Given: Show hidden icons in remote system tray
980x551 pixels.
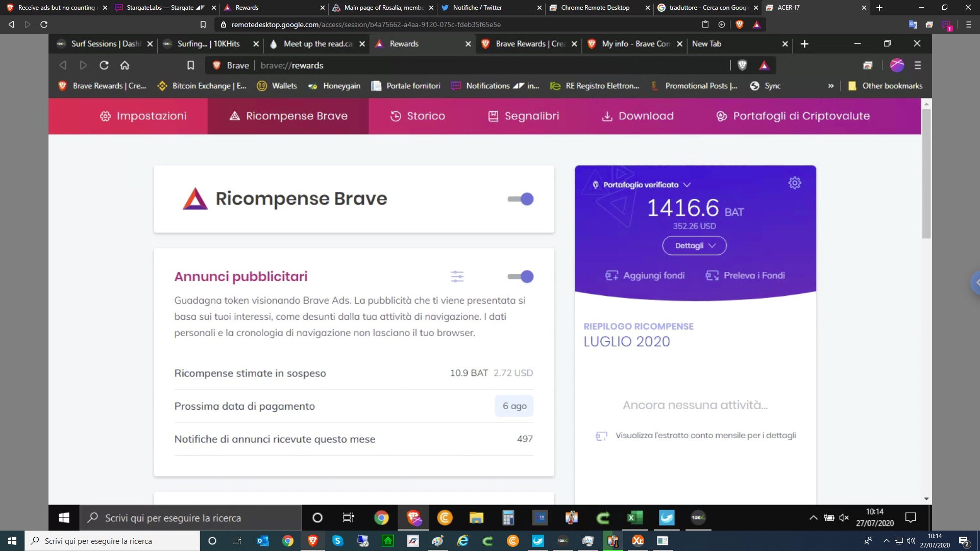Looking at the screenshot, I should click(x=813, y=518).
